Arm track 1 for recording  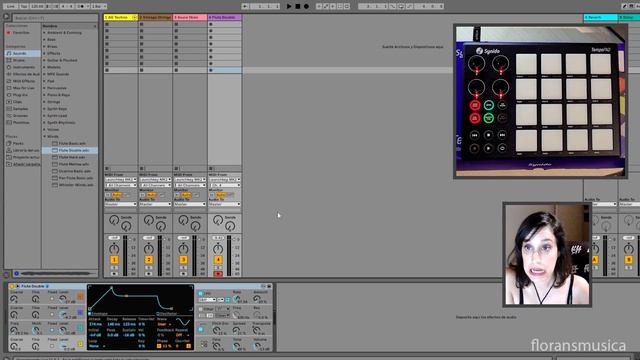click(114, 274)
